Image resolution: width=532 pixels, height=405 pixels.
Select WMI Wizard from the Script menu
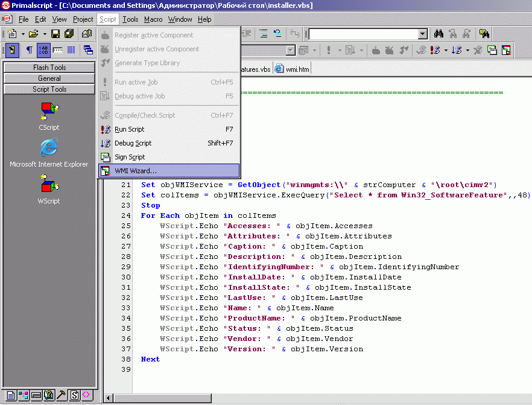pyautogui.click(x=135, y=171)
